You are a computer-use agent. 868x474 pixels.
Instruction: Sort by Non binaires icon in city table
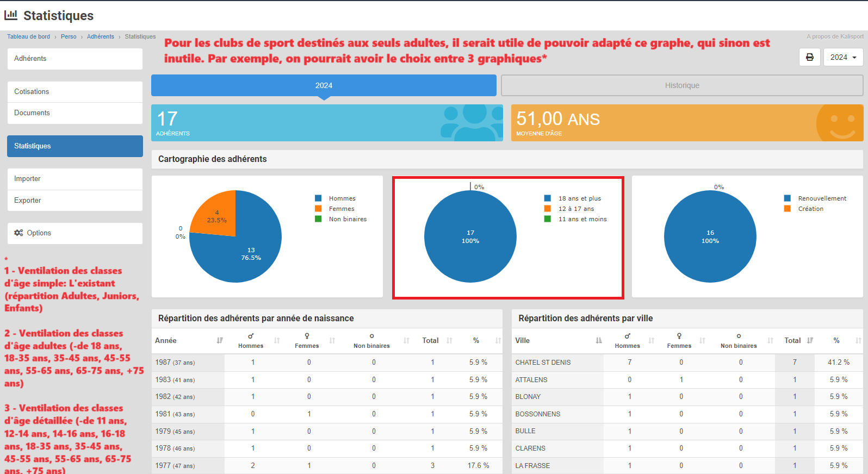pos(739,336)
